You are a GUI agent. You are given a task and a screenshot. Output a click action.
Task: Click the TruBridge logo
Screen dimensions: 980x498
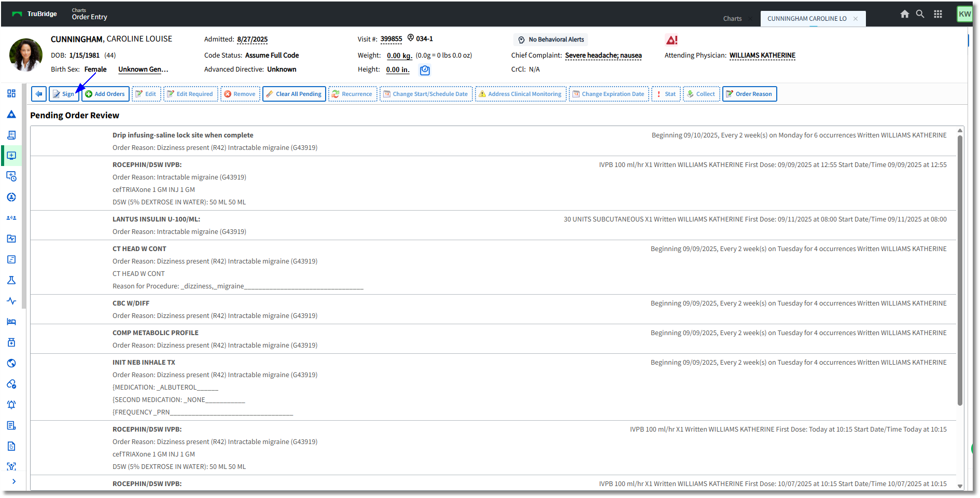tap(35, 14)
